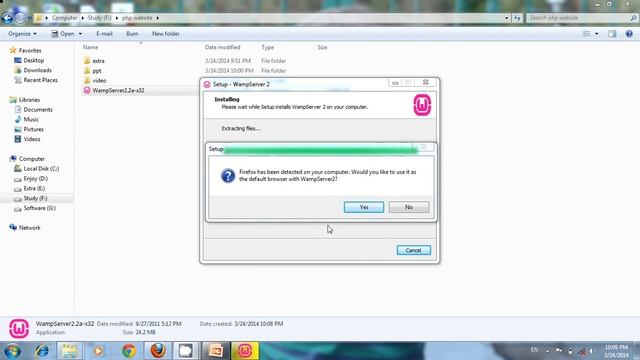Open Local Disk (C:)
Viewport: 640px width, 360px height.
tap(41, 169)
